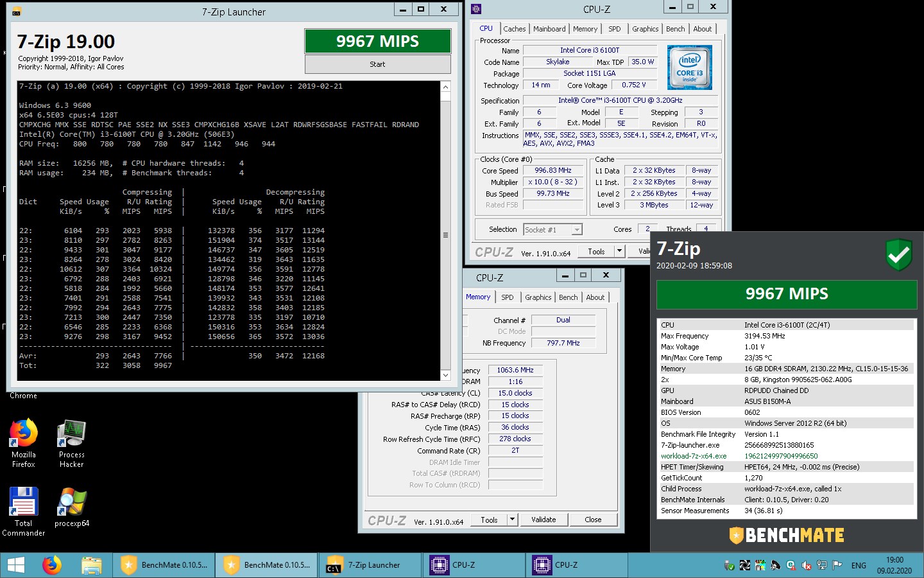Click the fan-shaped tray icon
The height and width of the screenshot is (578, 924).
click(x=745, y=565)
